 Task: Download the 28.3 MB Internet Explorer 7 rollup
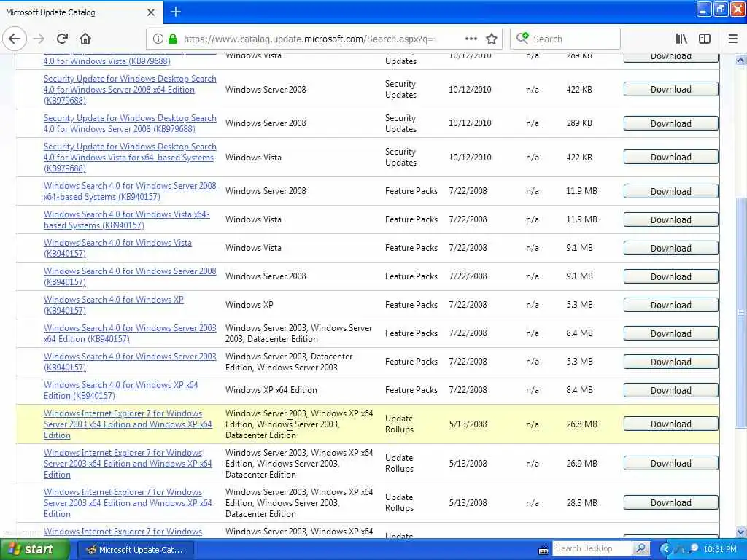pos(671,503)
